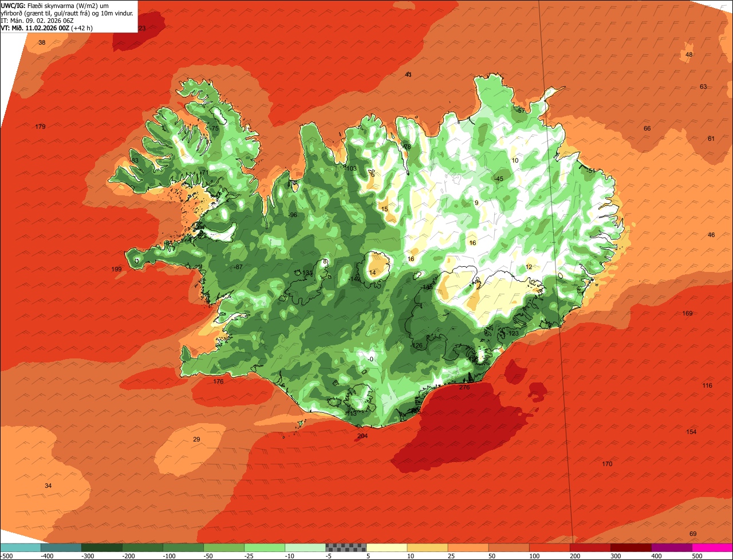The height and width of the screenshot is (560, 733).
Task: Select the magenta legend swatch above 500
Action: point(712,547)
